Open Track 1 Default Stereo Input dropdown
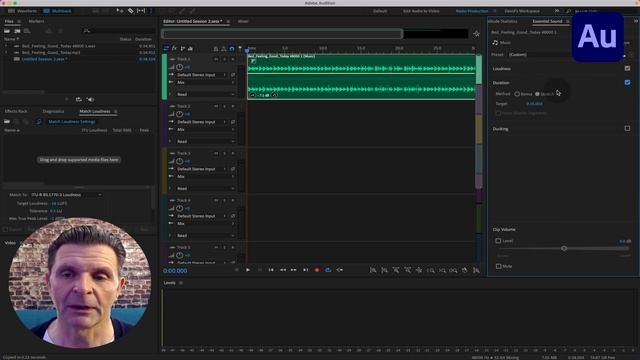 (202, 75)
